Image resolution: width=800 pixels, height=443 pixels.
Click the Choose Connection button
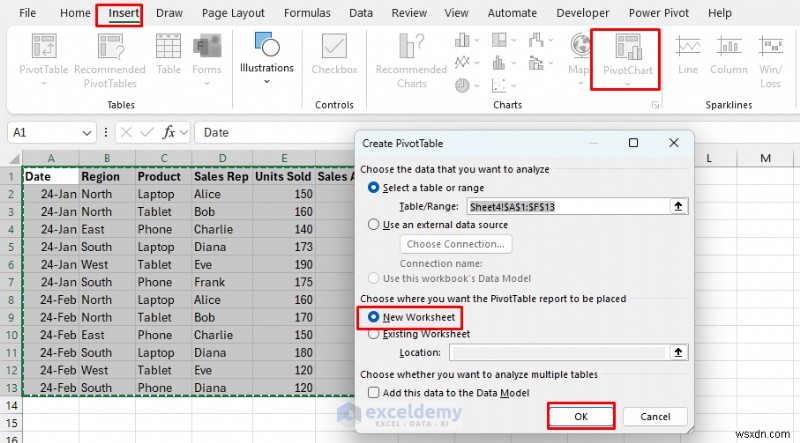[x=456, y=244]
